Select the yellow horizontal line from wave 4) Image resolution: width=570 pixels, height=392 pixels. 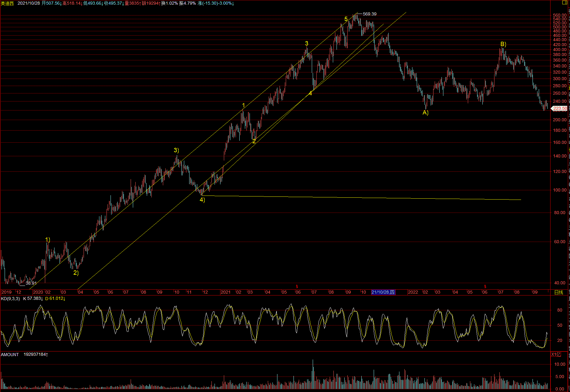point(361,197)
